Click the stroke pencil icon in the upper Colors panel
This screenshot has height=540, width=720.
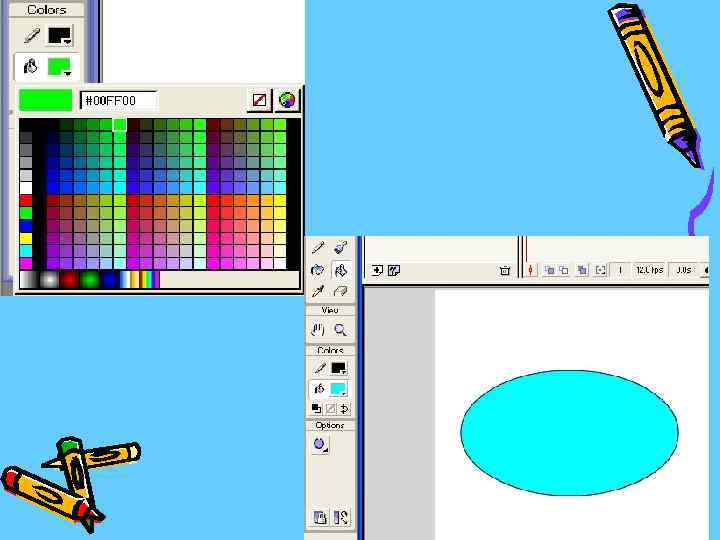coord(32,36)
